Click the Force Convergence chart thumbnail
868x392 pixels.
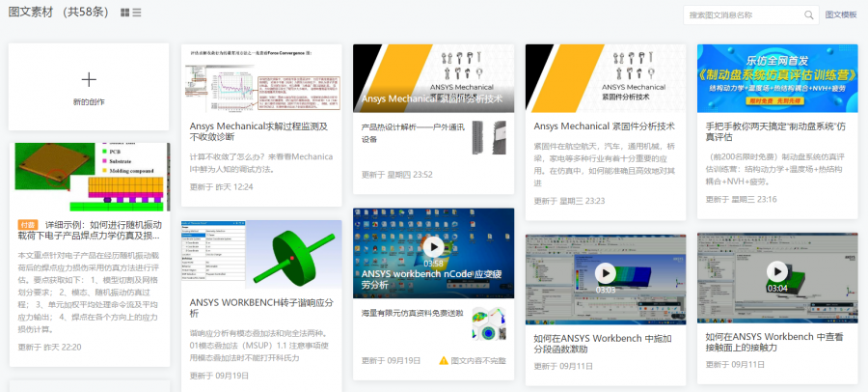tap(261, 76)
